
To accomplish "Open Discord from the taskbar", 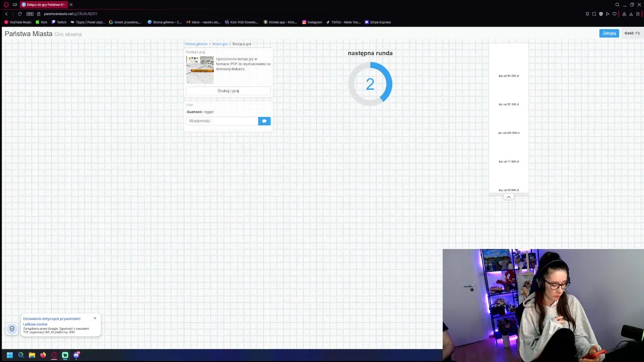I will (76, 355).
